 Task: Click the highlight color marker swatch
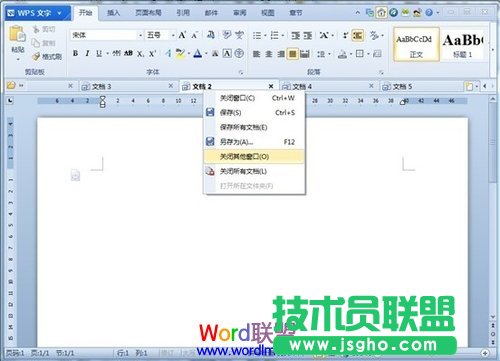click(x=180, y=53)
